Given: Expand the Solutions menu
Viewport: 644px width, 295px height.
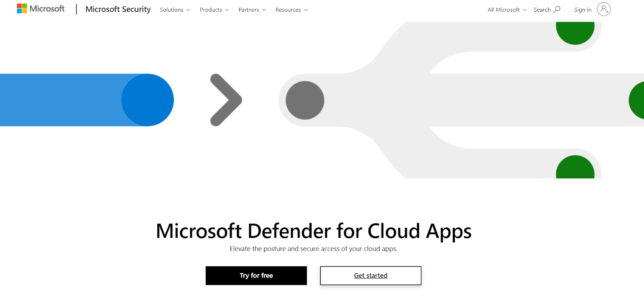Looking at the screenshot, I should pyautogui.click(x=175, y=10).
